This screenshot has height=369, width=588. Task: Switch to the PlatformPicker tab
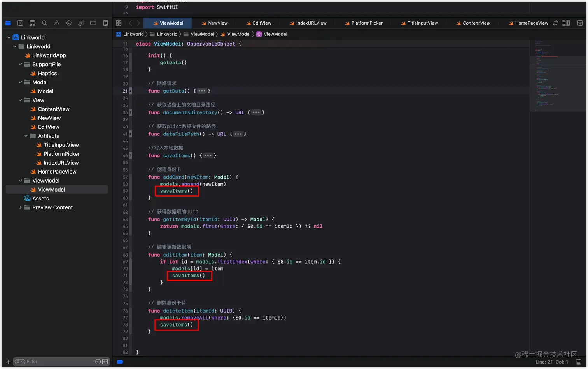(x=364, y=23)
